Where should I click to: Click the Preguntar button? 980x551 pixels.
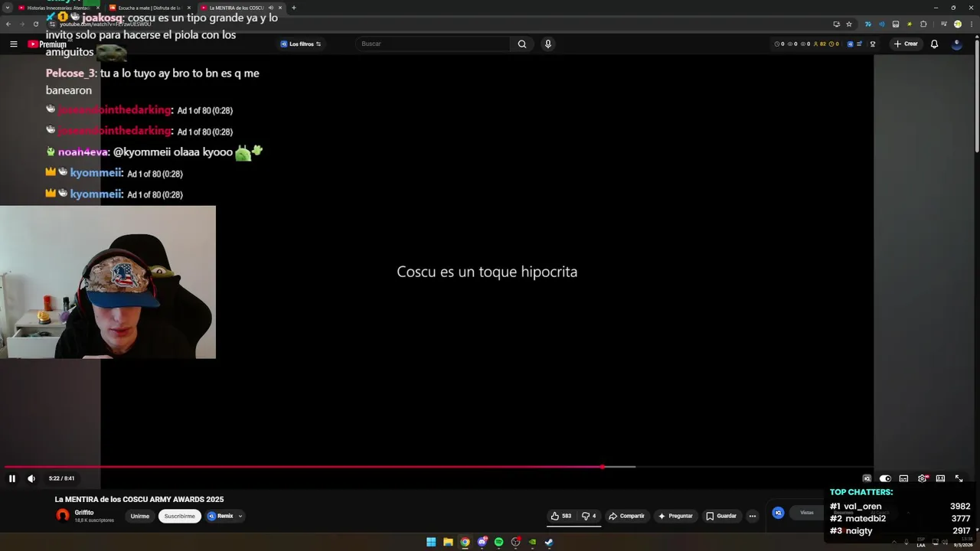click(x=675, y=516)
